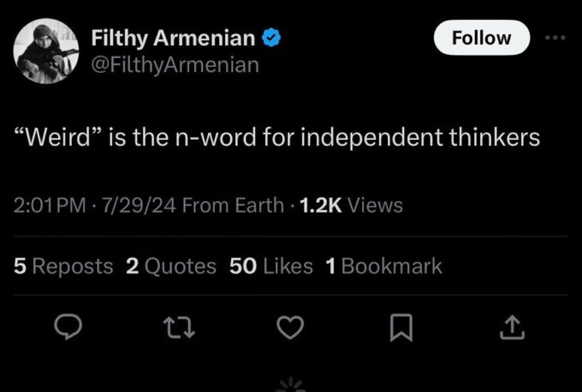
Task: View the 2 Quotes list
Action: (171, 266)
